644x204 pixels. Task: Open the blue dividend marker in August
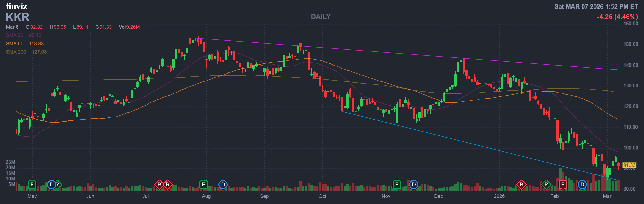pyautogui.click(x=223, y=185)
